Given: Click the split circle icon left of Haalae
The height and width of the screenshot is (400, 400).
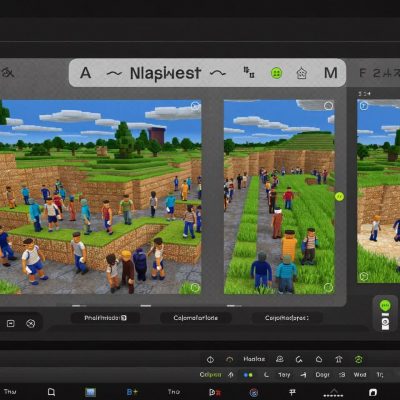Looking at the screenshot, I should point(210,359).
